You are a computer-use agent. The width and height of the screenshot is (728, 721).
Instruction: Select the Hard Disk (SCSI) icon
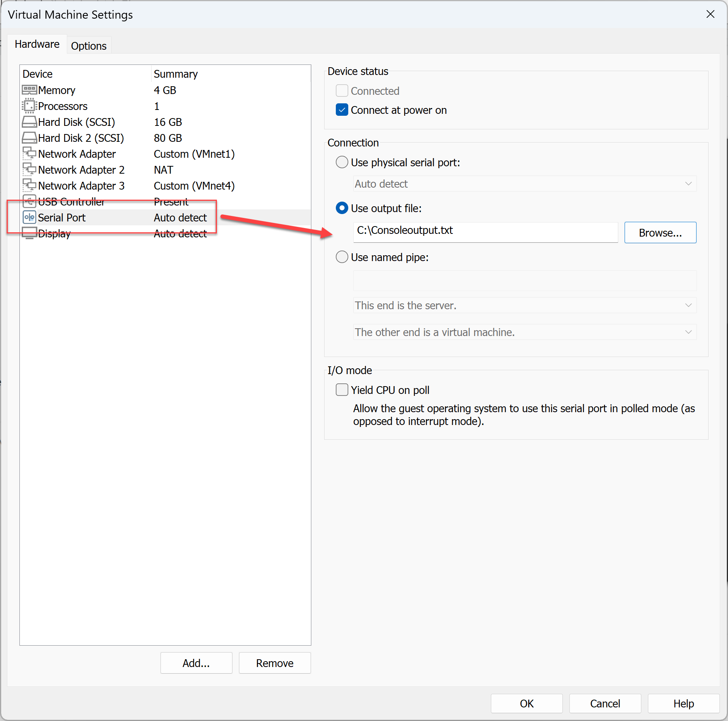coord(29,122)
